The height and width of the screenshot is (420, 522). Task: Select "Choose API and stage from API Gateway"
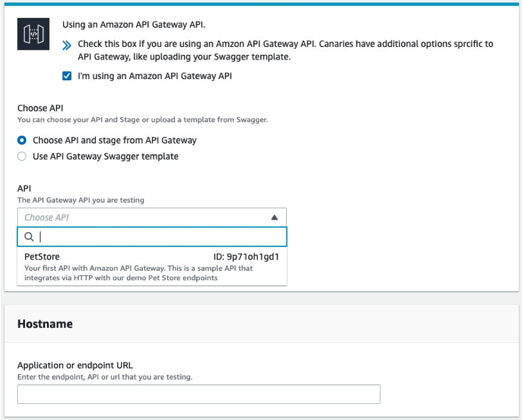coord(22,140)
